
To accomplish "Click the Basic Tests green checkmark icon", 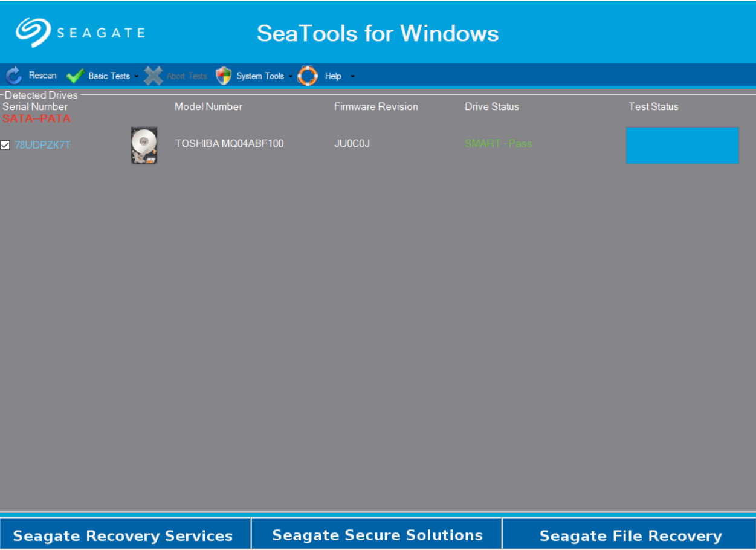I will point(75,76).
